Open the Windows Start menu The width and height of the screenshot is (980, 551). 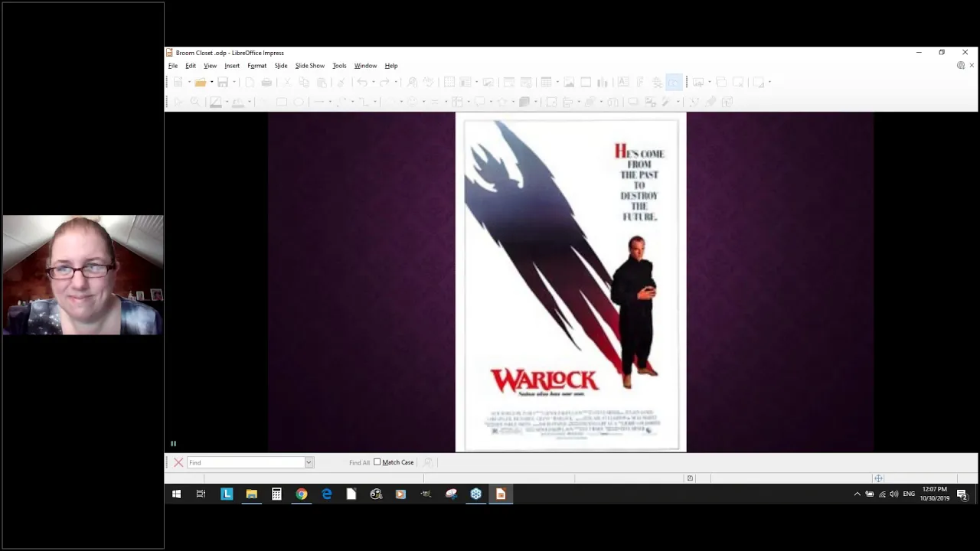click(x=176, y=494)
